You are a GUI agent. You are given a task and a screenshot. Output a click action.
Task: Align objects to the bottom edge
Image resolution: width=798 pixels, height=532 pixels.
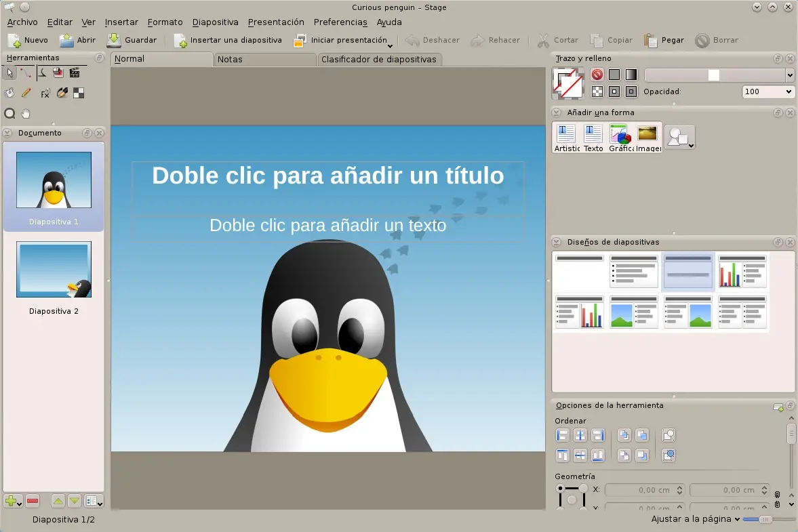(597, 455)
